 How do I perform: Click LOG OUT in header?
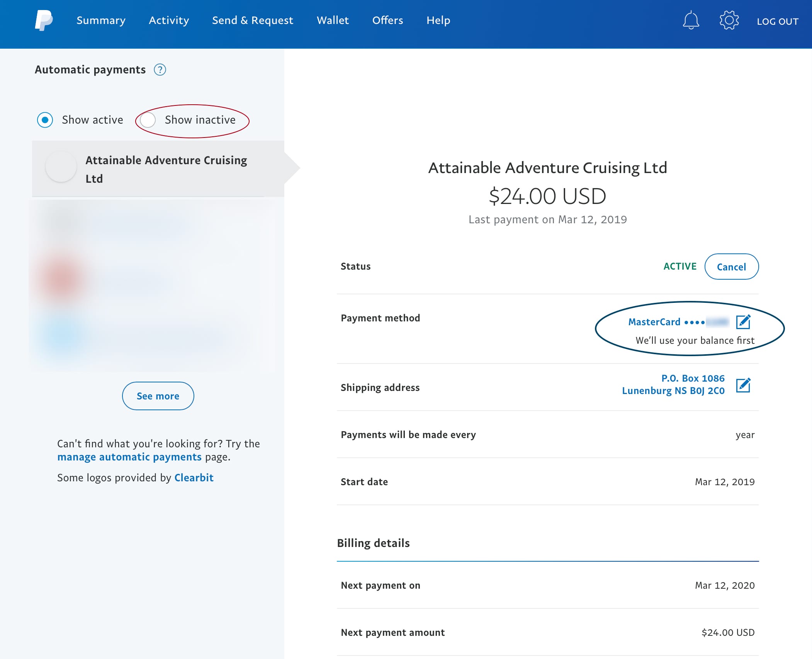778,21
